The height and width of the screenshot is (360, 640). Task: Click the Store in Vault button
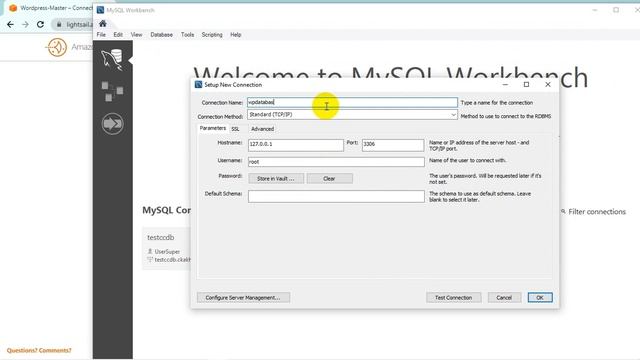[276, 179]
